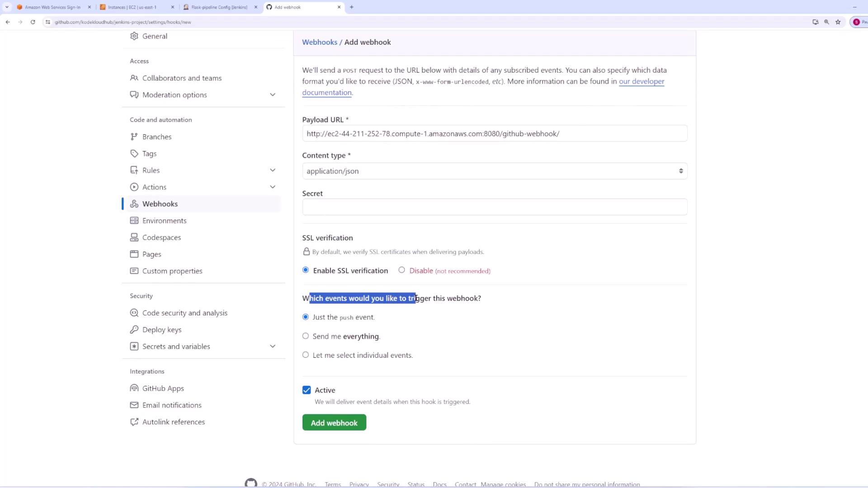Click in the Secret input field
The width and height of the screenshot is (868, 488).
click(x=495, y=207)
